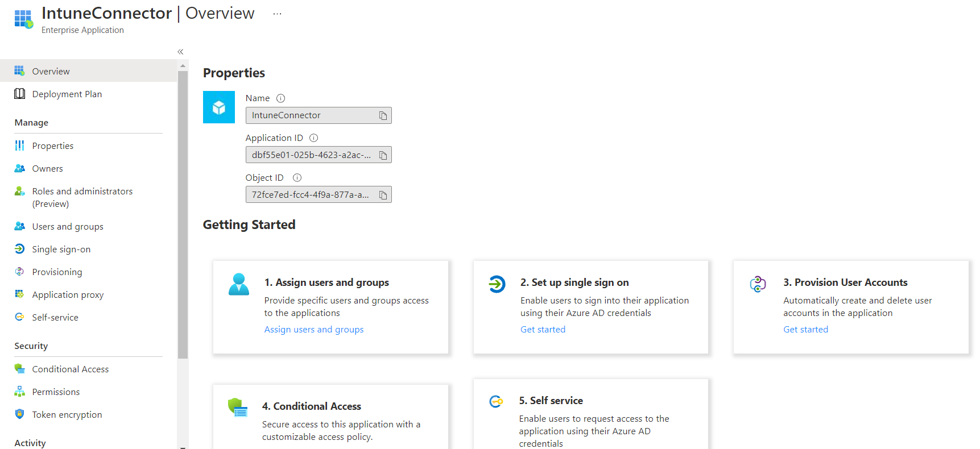Collapse the sidebar with double chevron
The image size is (980, 449).
click(x=180, y=52)
